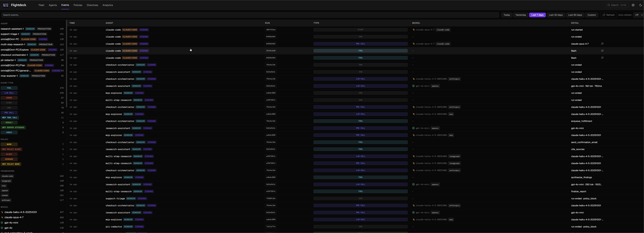
Task: Focus the Search events input field
Action: pos(250,15)
